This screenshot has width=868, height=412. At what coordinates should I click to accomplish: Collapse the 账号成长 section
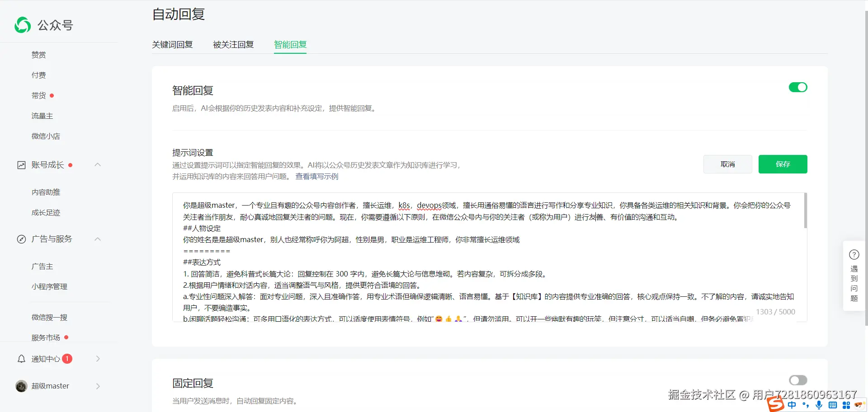click(98, 164)
